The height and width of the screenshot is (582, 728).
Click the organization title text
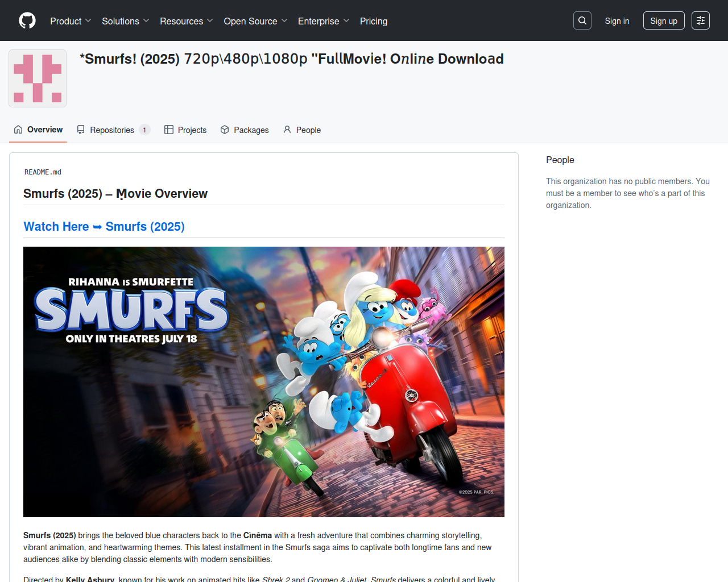pyautogui.click(x=292, y=59)
